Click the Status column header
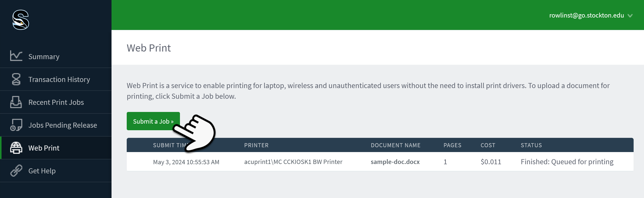Image resolution: width=644 pixels, height=198 pixels. [x=531, y=145]
